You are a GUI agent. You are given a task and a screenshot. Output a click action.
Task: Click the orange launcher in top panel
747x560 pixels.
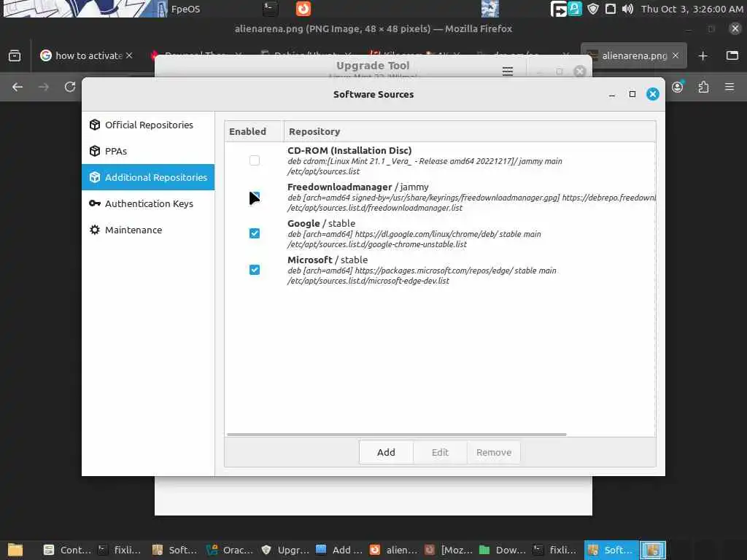[303, 9]
